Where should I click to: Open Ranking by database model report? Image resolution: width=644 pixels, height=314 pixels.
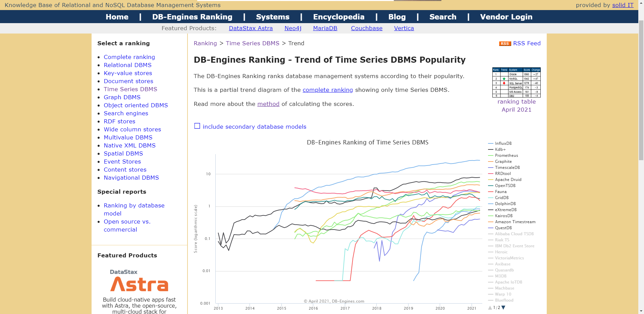134,209
